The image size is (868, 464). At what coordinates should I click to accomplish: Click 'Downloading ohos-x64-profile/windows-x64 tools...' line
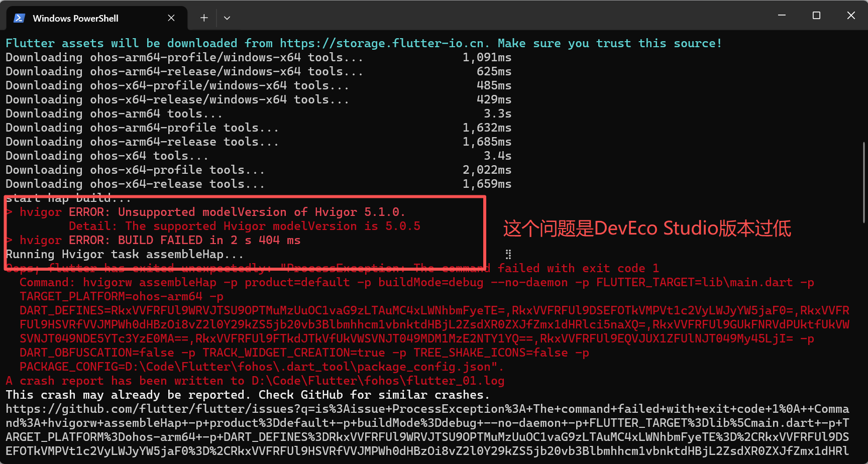(177, 85)
